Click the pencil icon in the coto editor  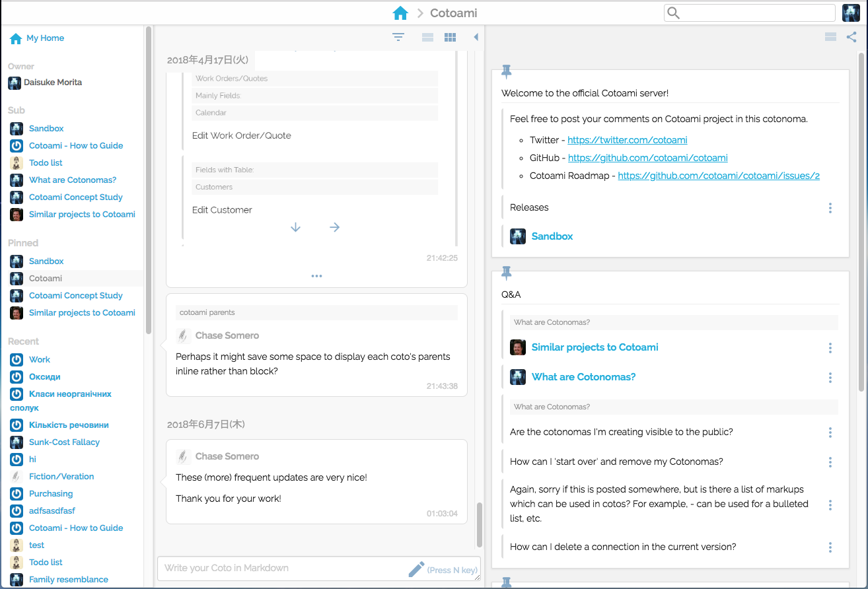click(416, 569)
